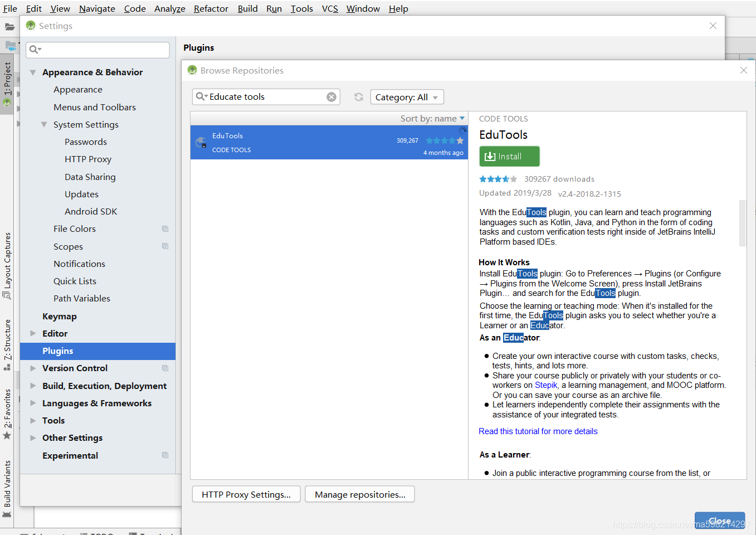Open the 2: Favorites side tab

coord(7,414)
